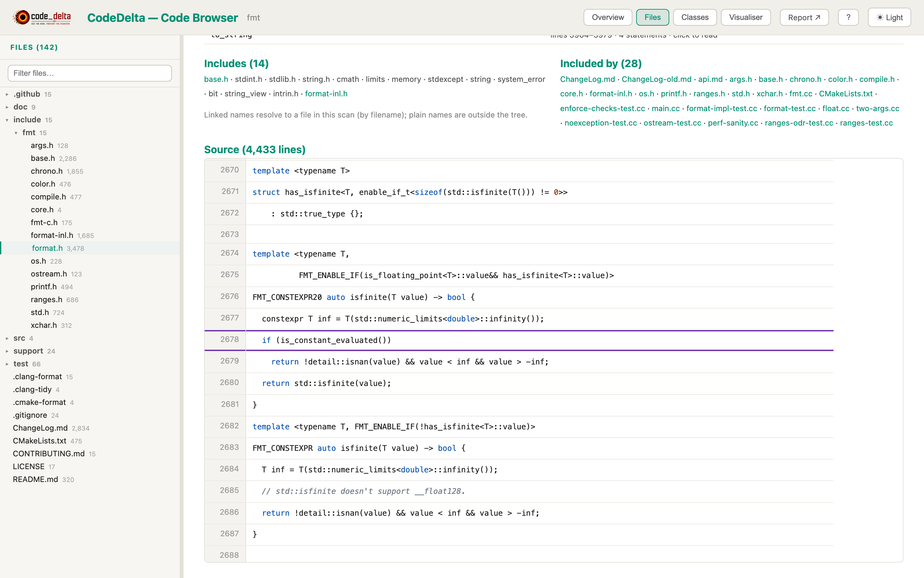924x578 pixels.
Task: Follow the format-inl.h link under Includes
Action: [326, 94]
